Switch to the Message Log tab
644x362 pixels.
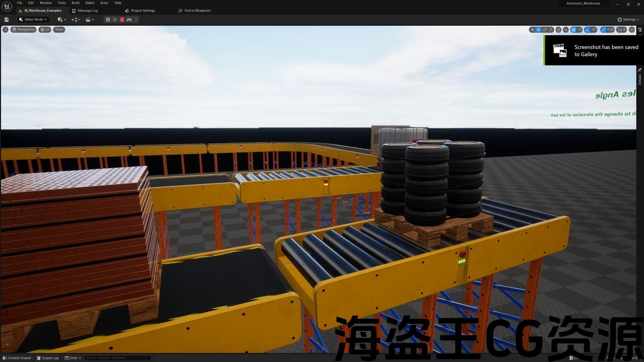coord(88,11)
